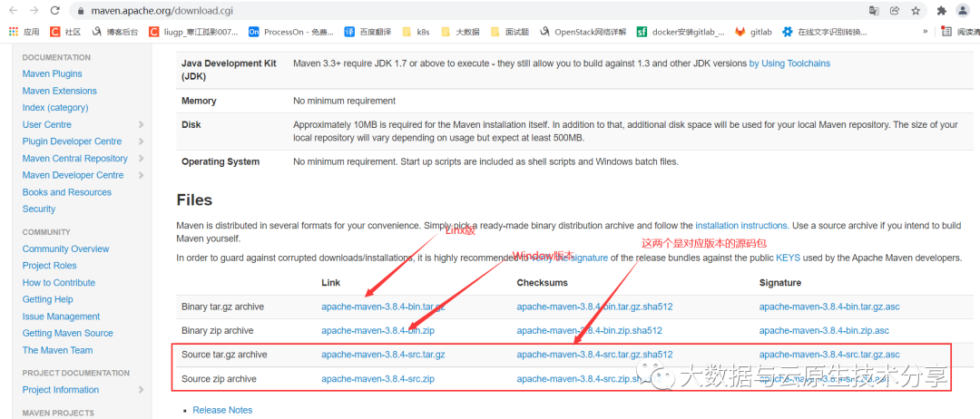
Task: Open the Issue Management link
Action: tap(62, 316)
